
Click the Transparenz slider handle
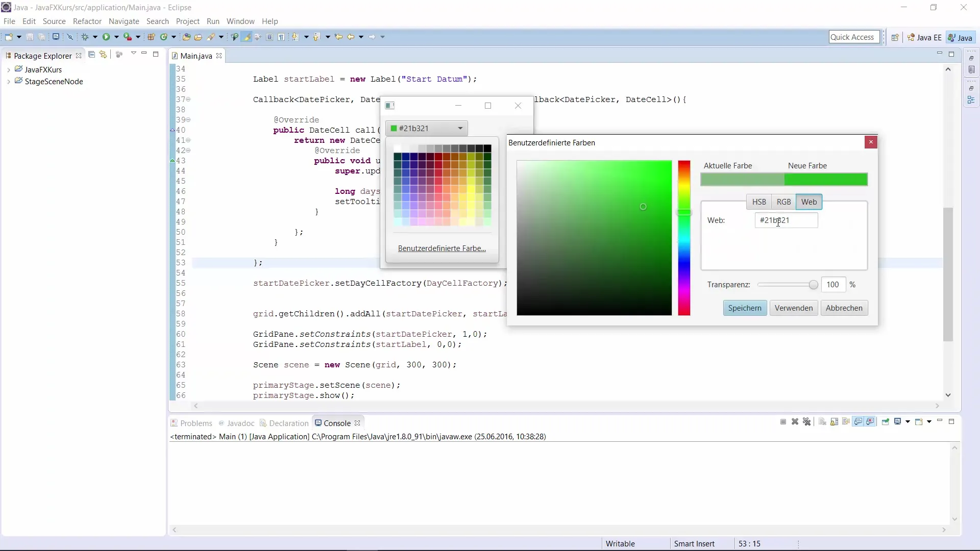[813, 285]
